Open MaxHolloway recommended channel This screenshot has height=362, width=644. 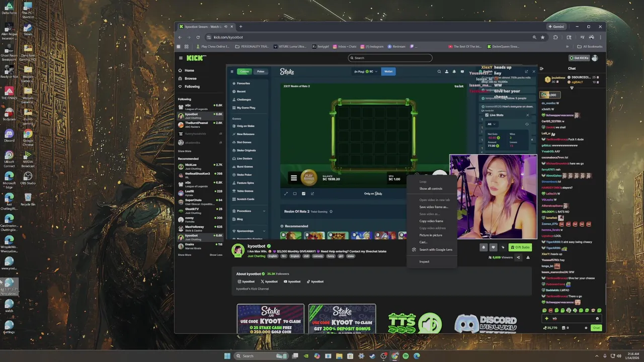coord(200,228)
